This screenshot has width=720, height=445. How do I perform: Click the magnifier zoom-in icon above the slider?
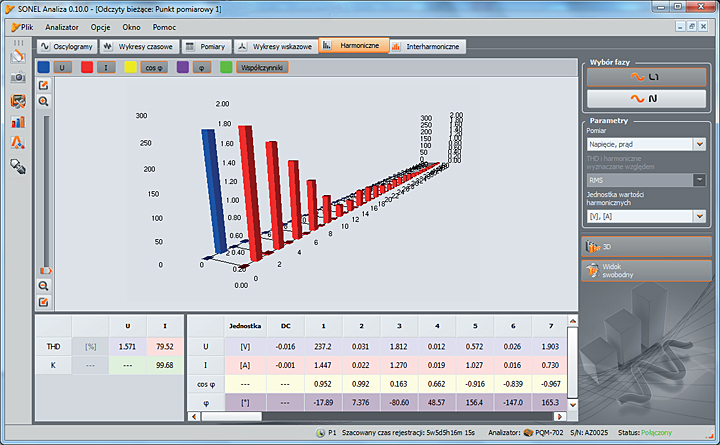click(44, 102)
